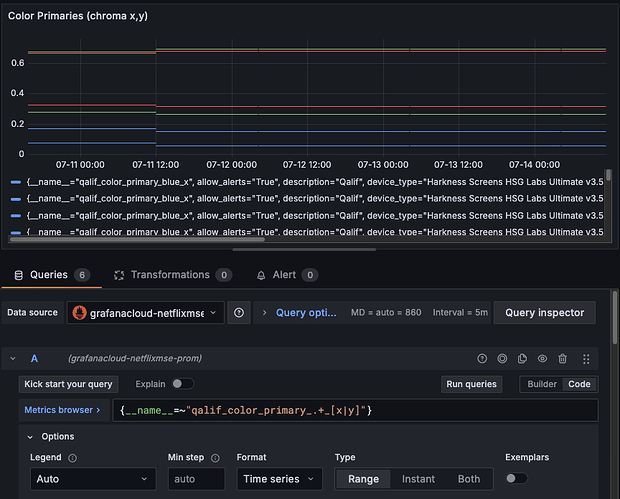
Task: Switch to Code editor mode
Action: (579, 384)
